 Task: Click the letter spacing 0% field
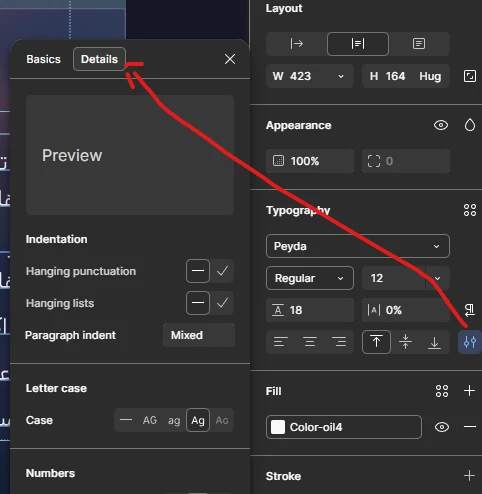coord(406,310)
